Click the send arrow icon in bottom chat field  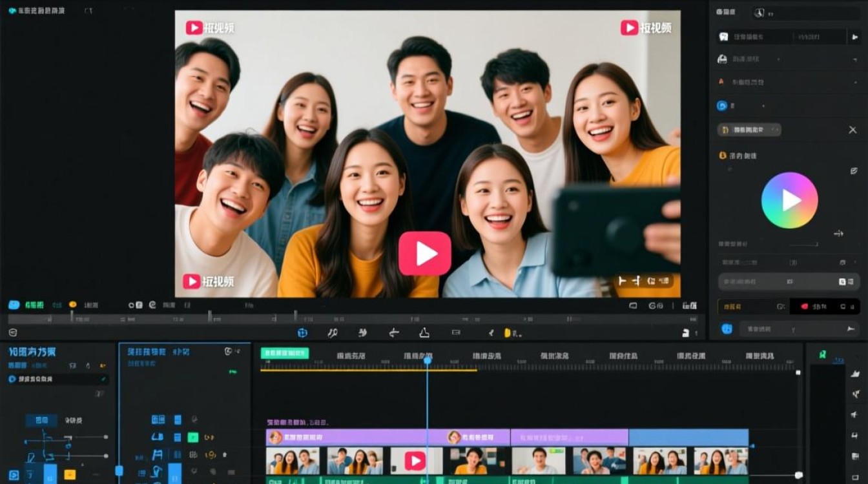(x=851, y=329)
